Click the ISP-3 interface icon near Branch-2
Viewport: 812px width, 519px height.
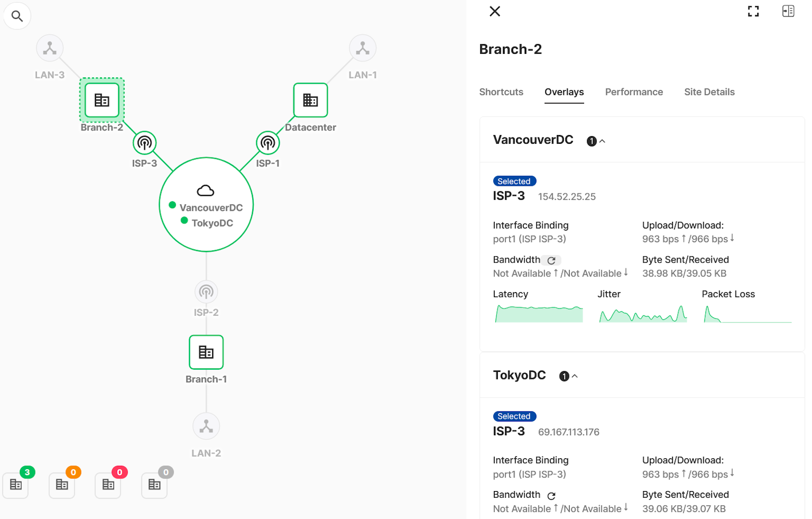145,143
